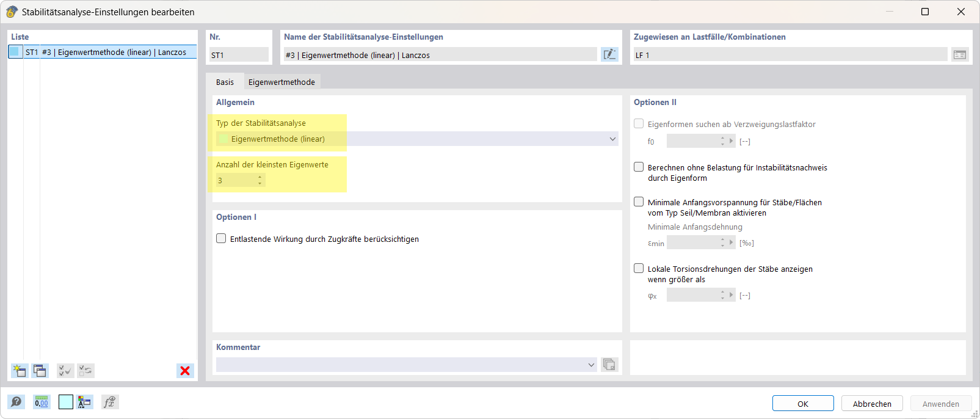This screenshot has height=419, width=980.
Task: Confirm with the OK button
Action: coord(803,404)
